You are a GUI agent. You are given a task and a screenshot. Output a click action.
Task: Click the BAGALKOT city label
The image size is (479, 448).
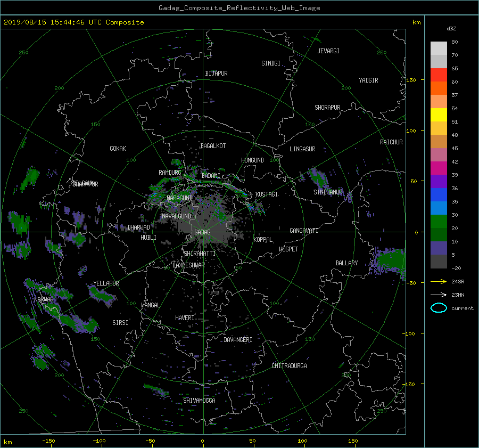tap(213, 146)
